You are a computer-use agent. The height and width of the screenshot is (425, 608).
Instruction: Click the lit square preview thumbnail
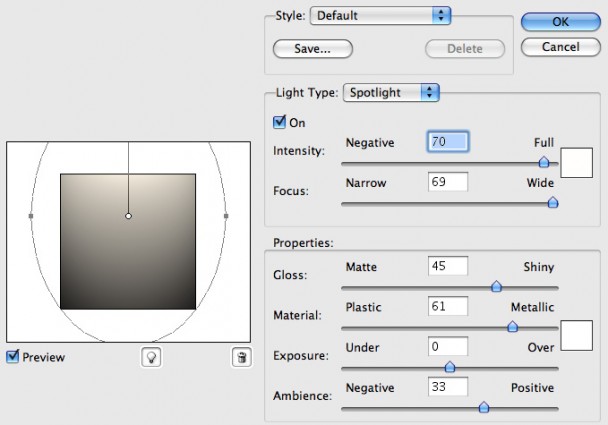[x=128, y=242]
